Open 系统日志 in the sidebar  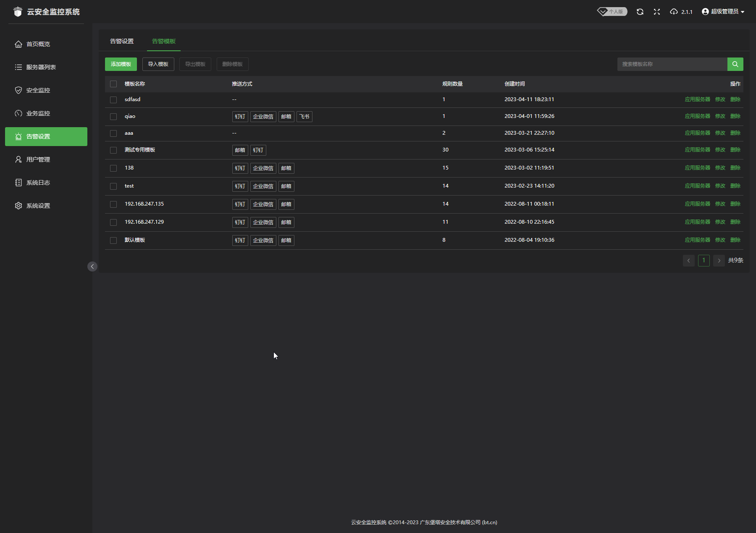click(x=38, y=183)
